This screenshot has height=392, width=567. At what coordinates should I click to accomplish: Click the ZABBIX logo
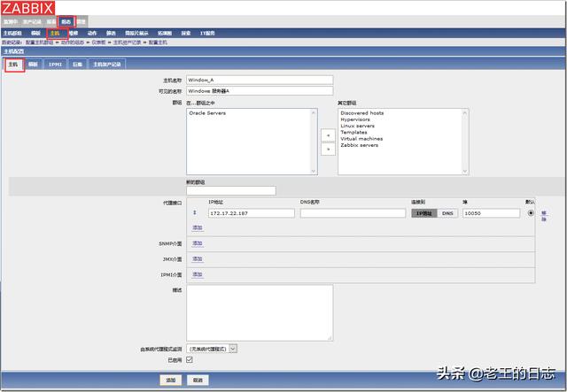click(x=27, y=8)
